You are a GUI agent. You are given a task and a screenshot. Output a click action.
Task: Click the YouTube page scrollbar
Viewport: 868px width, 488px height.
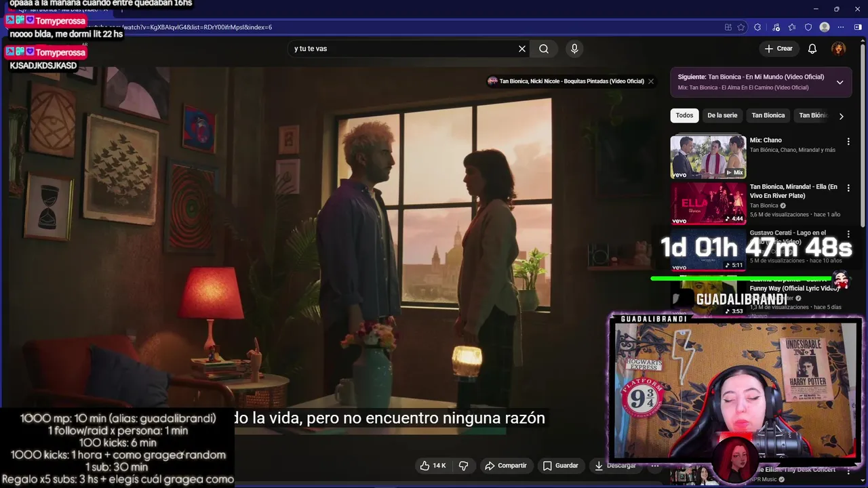pos(863,136)
